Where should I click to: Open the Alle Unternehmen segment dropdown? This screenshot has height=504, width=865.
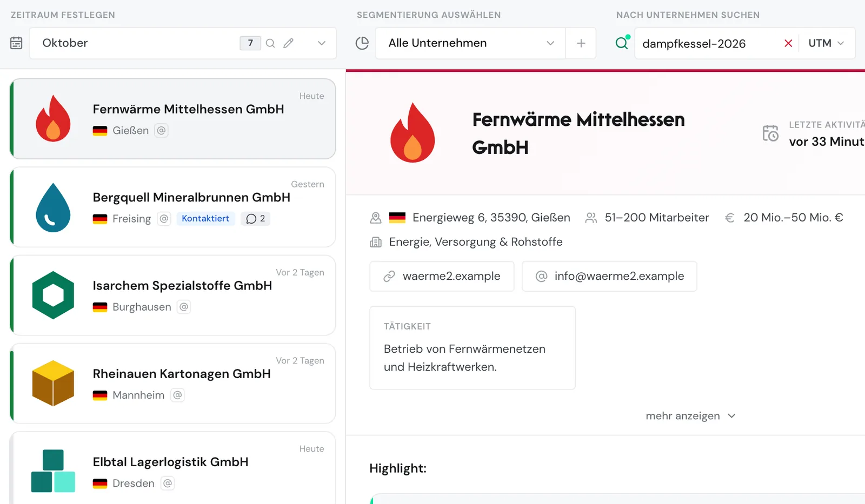click(x=470, y=43)
